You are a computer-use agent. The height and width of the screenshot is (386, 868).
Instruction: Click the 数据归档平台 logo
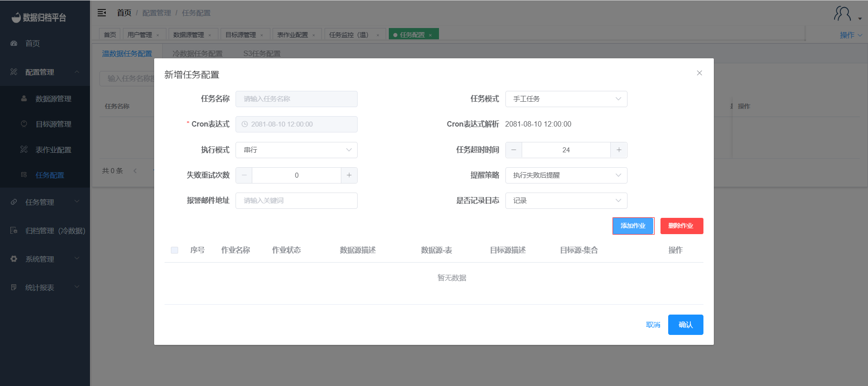point(39,17)
